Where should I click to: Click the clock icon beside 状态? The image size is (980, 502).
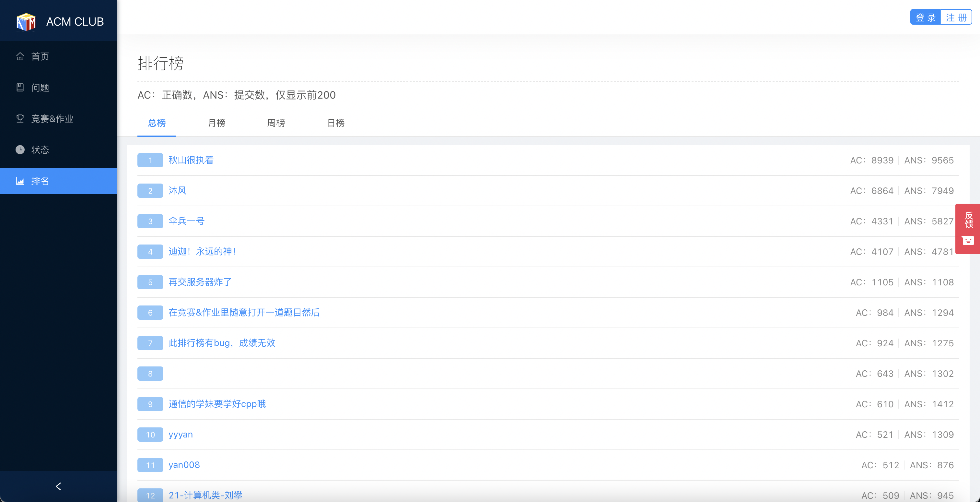click(20, 149)
